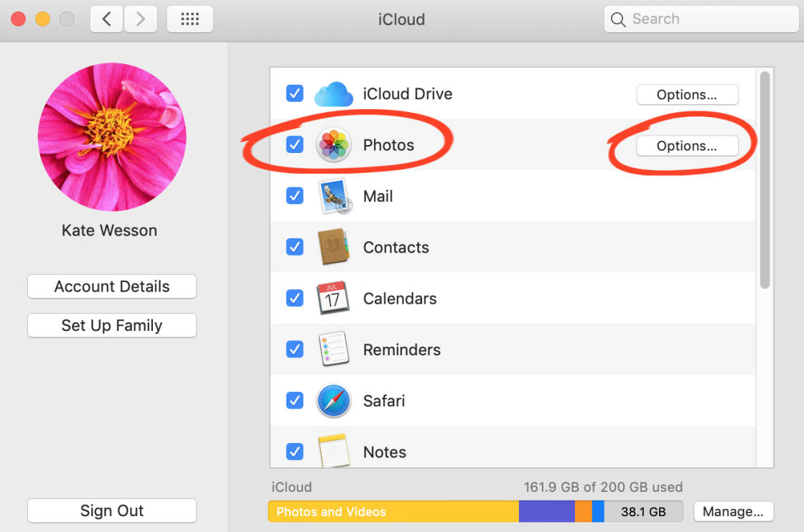Click the iCloud Drive cloud icon

pyautogui.click(x=333, y=94)
